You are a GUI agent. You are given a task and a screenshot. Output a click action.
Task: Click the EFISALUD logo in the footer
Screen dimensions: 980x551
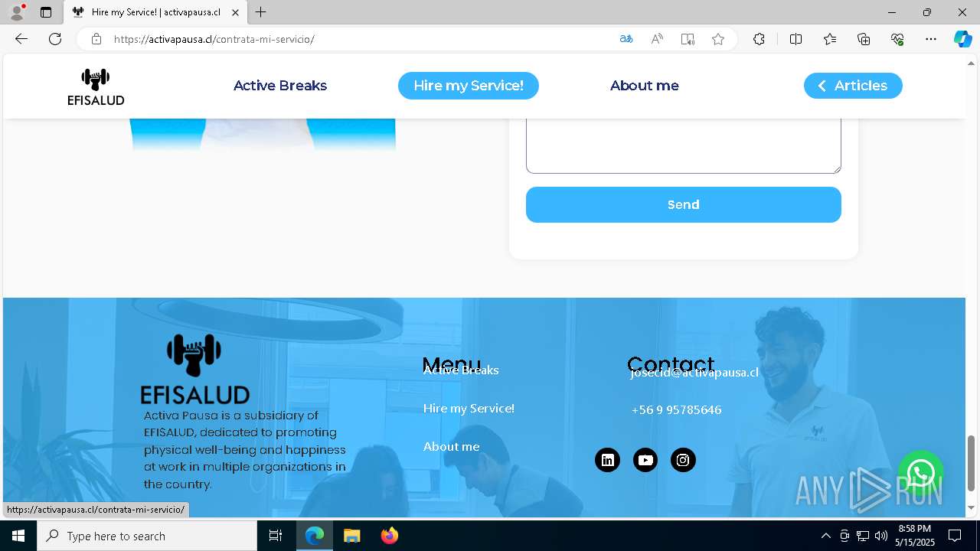(x=194, y=369)
